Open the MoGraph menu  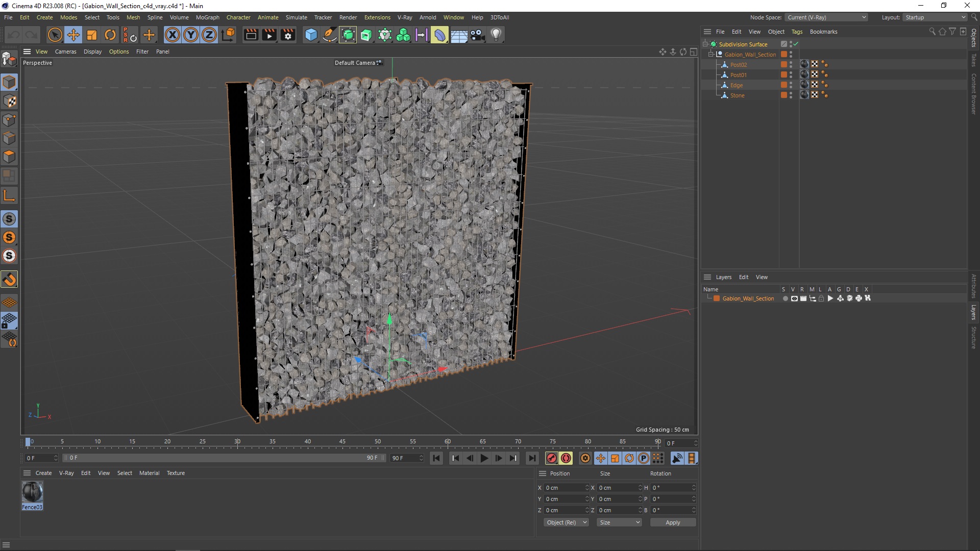point(207,17)
